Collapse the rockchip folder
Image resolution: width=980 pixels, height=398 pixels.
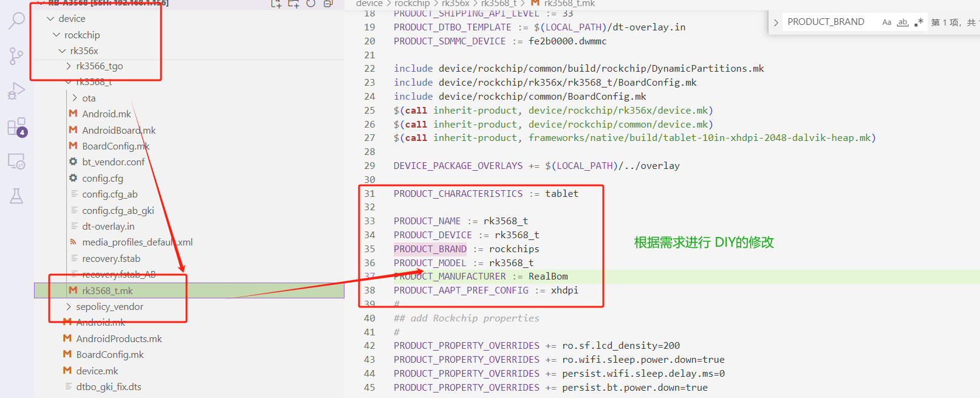57,35
